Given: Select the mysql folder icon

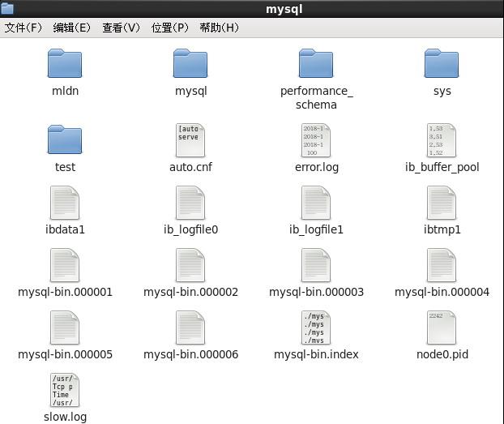Looking at the screenshot, I should tap(190, 63).
